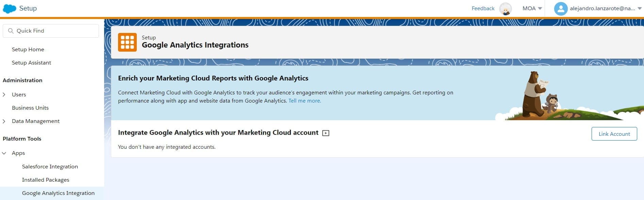Open Setup Assistant in sidebar
Screen dimensions: 644x200
point(31,63)
